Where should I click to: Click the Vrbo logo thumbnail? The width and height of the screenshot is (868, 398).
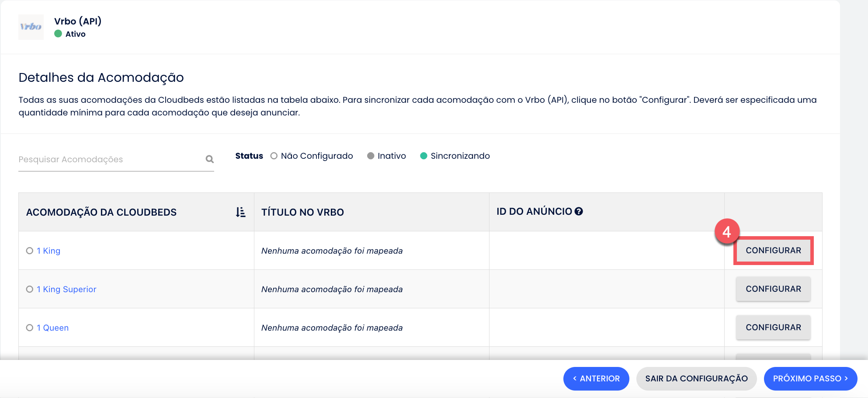pos(31,27)
